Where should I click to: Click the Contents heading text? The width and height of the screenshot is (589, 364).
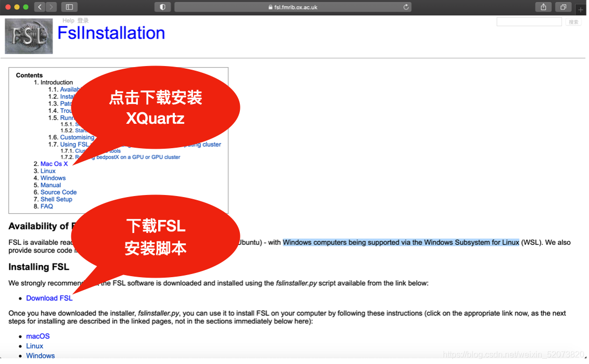coord(29,75)
